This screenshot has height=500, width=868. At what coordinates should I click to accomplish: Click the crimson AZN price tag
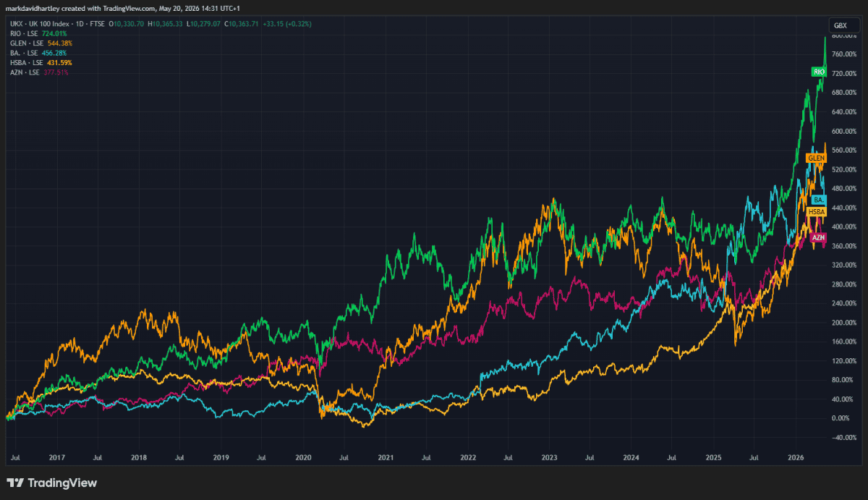(x=818, y=237)
